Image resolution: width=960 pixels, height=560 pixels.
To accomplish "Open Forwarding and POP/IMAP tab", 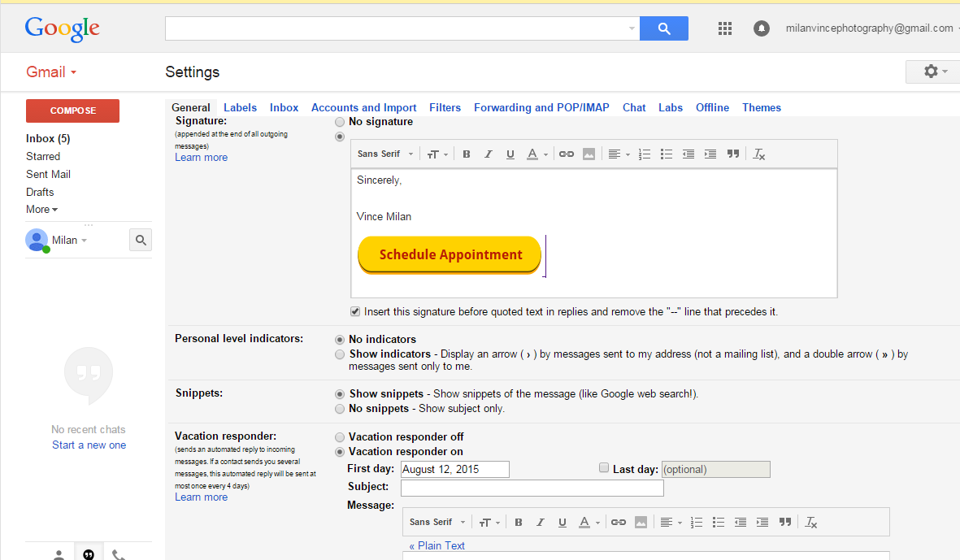I will [541, 108].
